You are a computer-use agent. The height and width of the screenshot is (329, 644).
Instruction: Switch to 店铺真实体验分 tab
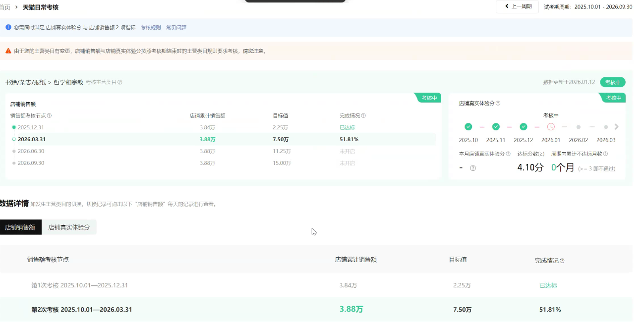(69, 227)
